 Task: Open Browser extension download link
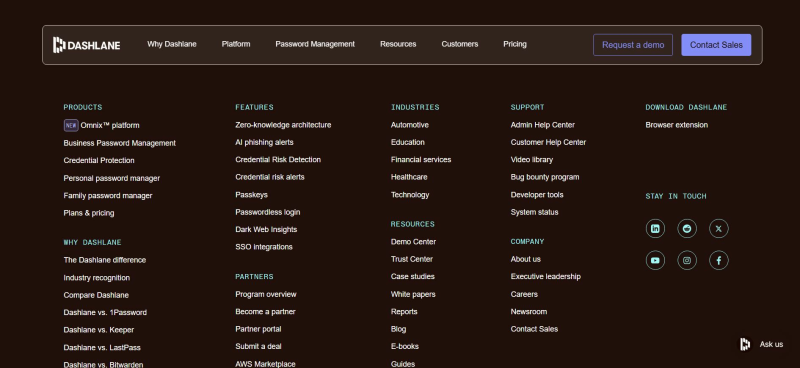click(677, 125)
